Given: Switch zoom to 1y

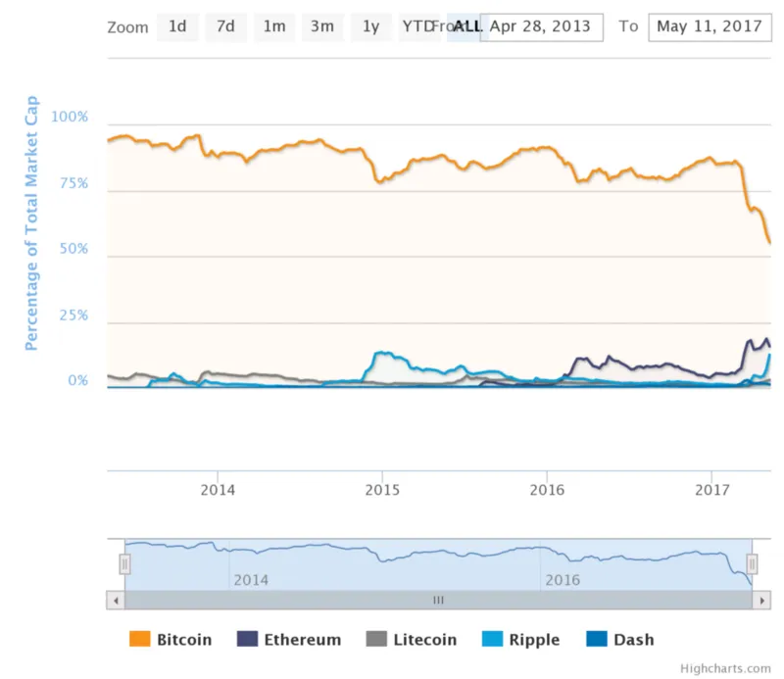Looking at the screenshot, I should tap(371, 26).
